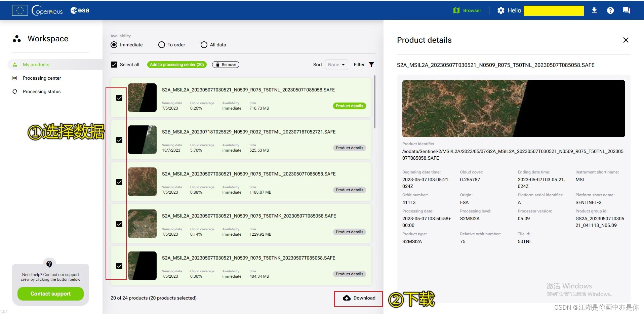Go to Processing status
Image resolution: width=644 pixels, height=314 pixels.
tap(42, 91)
